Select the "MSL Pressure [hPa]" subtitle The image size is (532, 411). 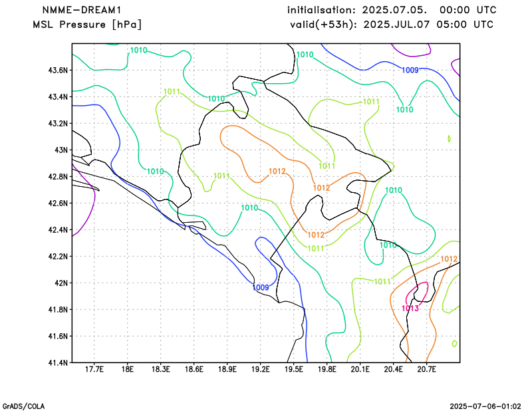87,25
